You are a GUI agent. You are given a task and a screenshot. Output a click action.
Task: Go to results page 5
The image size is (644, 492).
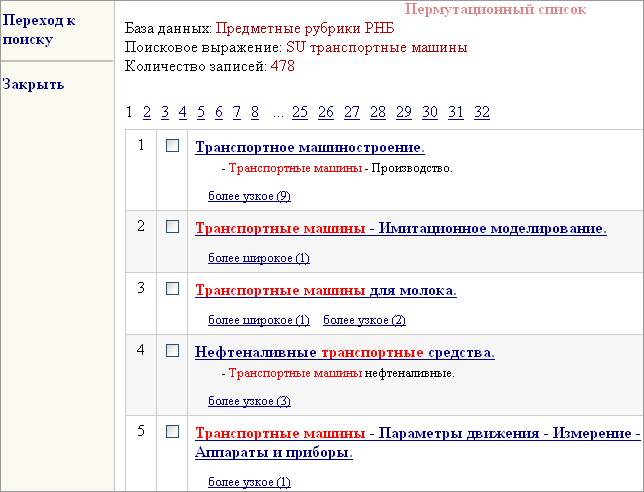[201, 112]
